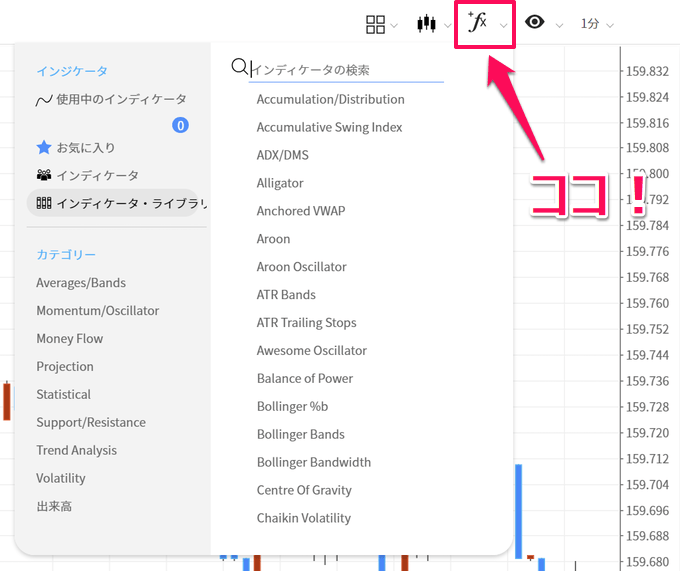The height and width of the screenshot is (571, 680).
Task: Click the カテゴリー header text
Action: (x=66, y=255)
